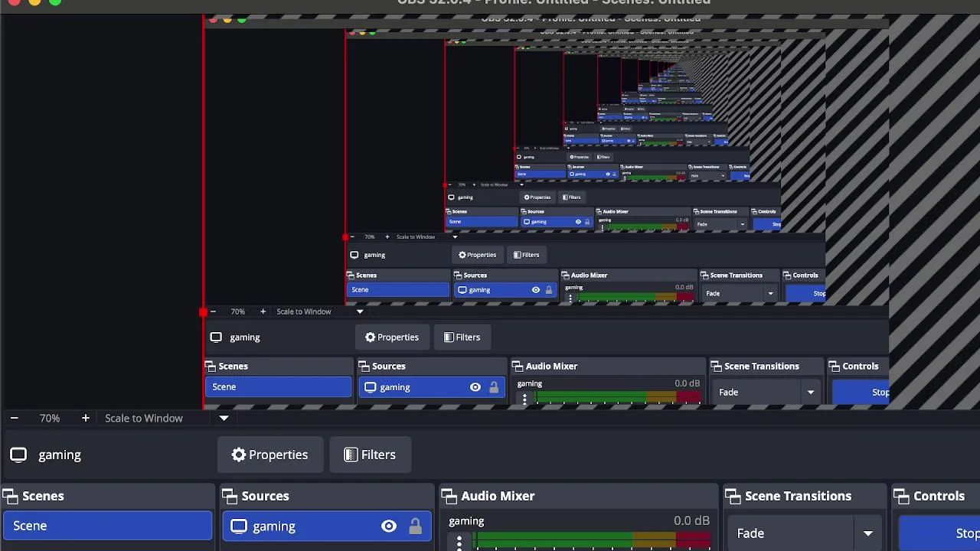Click the main Sources dock title
The height and width of the screenshot is (551, 980).
pos(266,496)
